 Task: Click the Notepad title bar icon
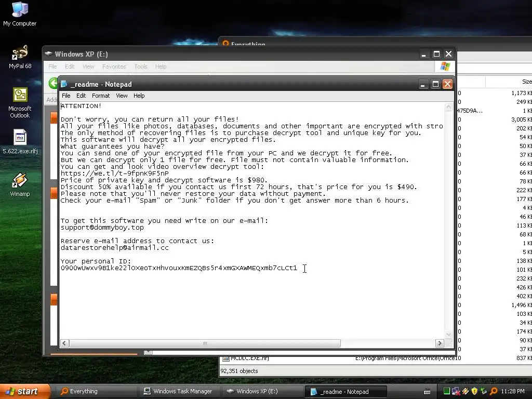(x=64, y=84)
